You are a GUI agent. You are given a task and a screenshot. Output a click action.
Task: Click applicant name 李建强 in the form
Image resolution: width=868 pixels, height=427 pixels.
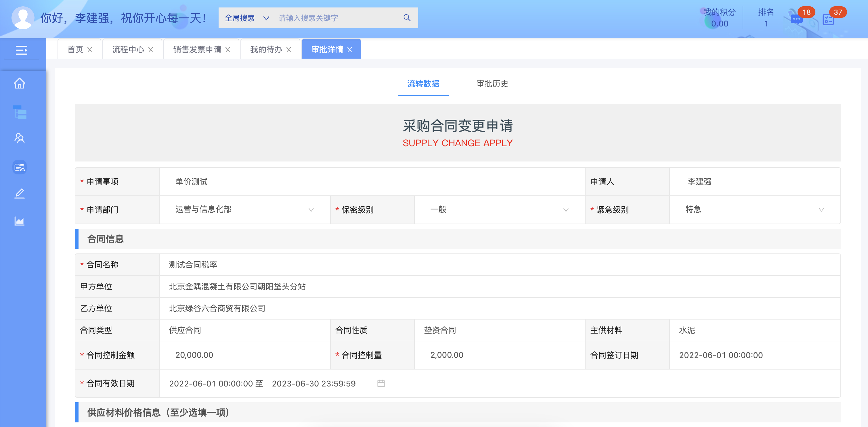point(699,182)
